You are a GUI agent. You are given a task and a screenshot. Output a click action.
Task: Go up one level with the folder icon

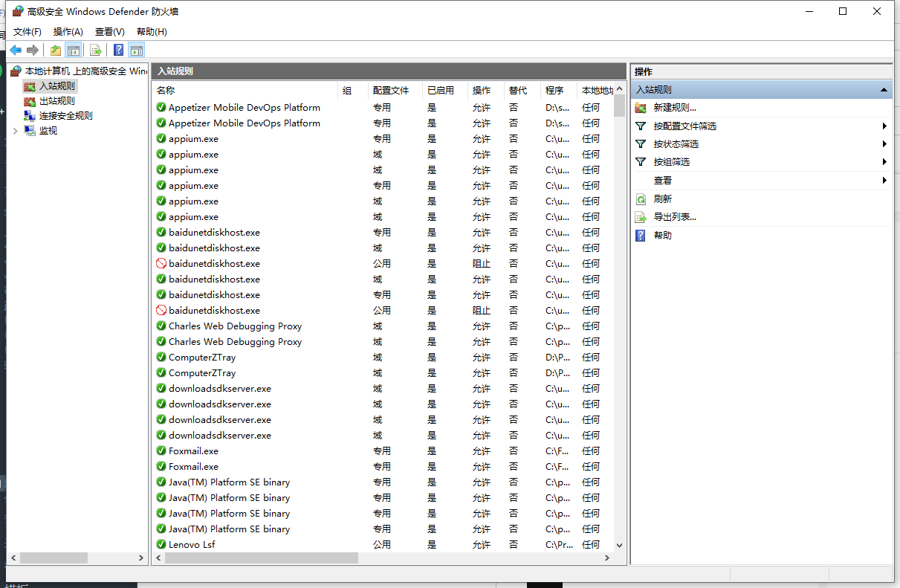pos(56,51)
